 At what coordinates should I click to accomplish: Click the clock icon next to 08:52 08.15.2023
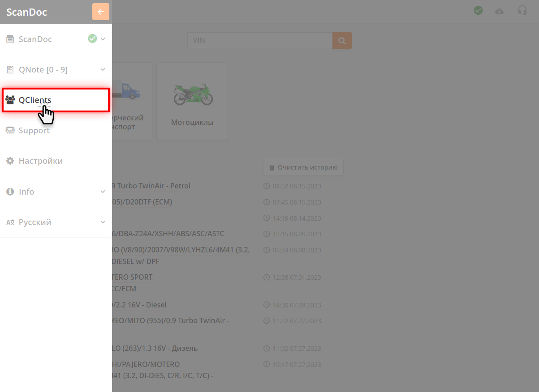[x=267, y=186]
